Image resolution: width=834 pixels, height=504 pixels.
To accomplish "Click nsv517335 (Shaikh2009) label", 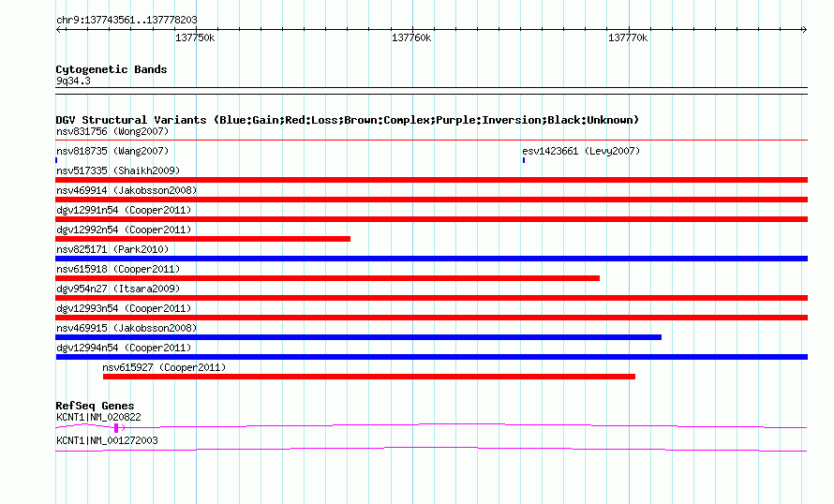I will [118, 170].
